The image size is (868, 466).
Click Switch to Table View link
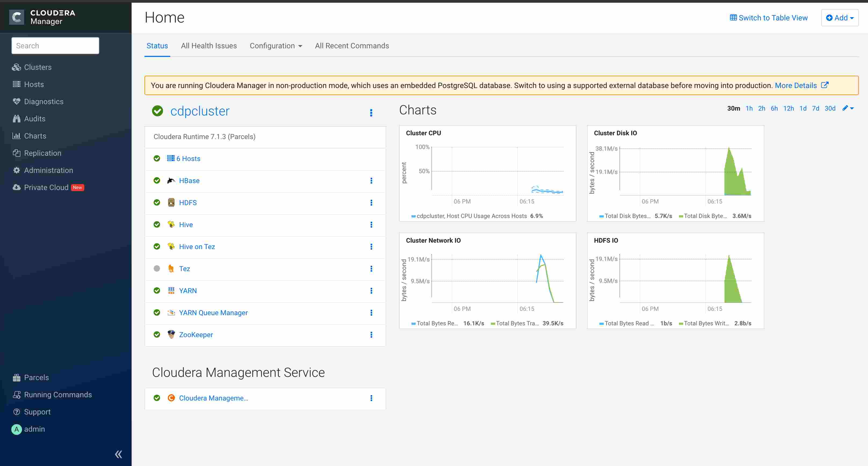tap(768, 18)
